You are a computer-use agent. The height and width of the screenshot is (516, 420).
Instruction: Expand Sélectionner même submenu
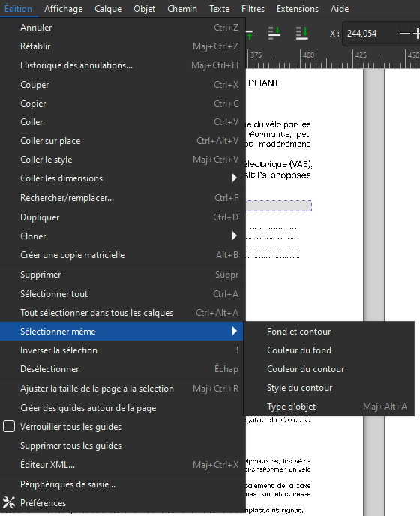click(x=121, y=331)
